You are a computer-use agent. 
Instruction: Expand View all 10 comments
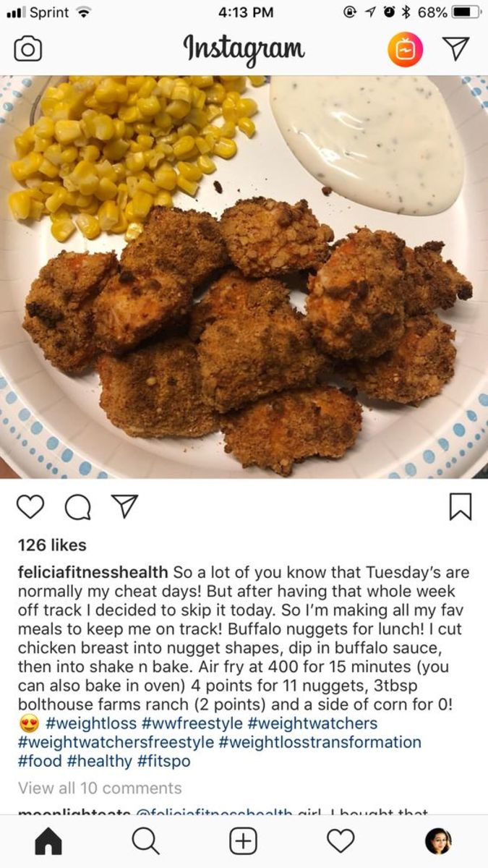tap(100, 788)
